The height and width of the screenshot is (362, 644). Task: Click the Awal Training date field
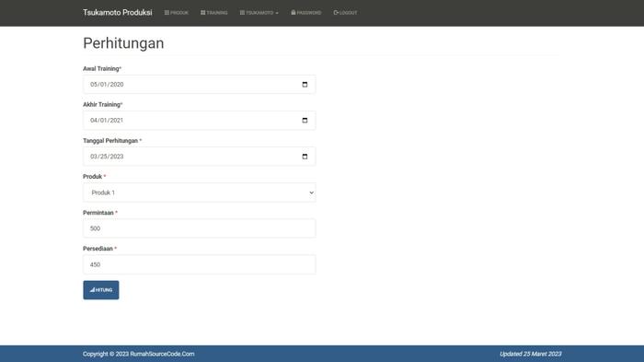[x=200, y=85]
